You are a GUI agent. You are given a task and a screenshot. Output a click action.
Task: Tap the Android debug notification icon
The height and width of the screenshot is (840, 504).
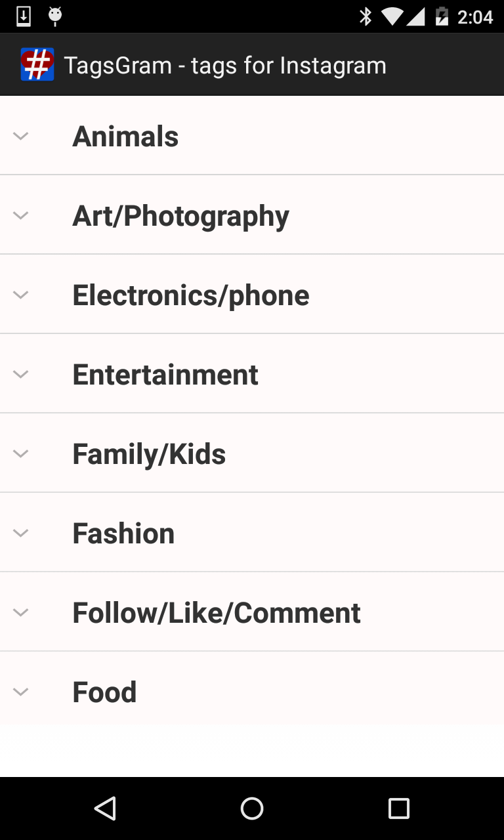coord(55,16)
